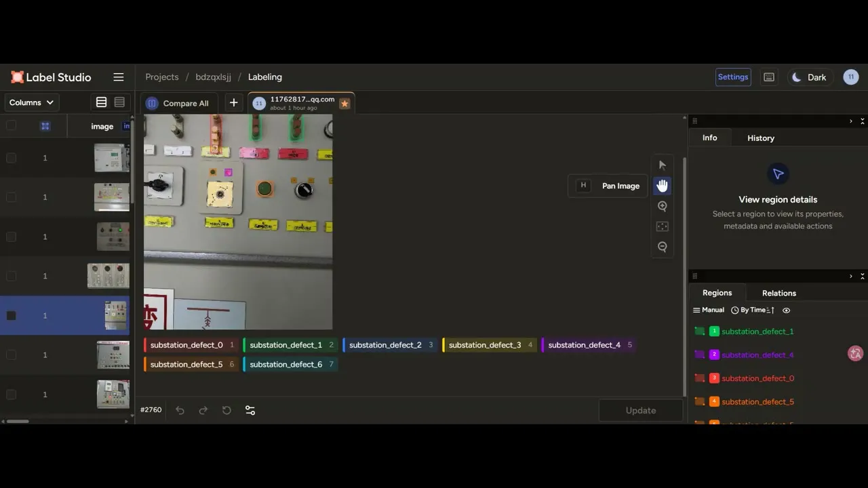This screenshot has height=488, width=868.
Task: Open the By Time sort order dropdown
Action: (753, 310)
